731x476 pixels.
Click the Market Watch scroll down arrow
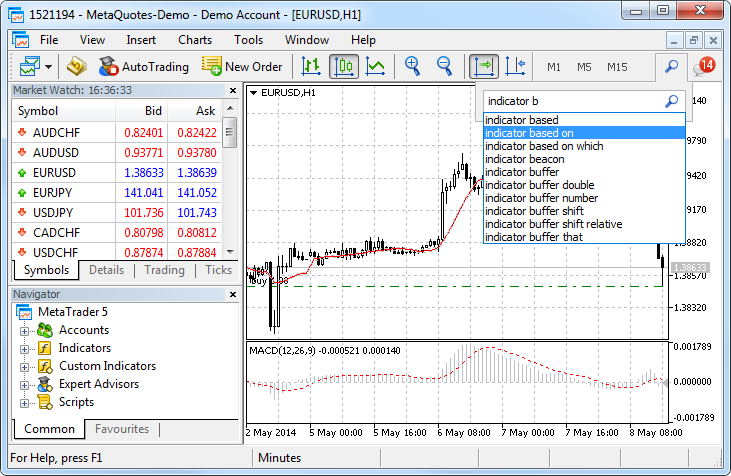(230, 252)
